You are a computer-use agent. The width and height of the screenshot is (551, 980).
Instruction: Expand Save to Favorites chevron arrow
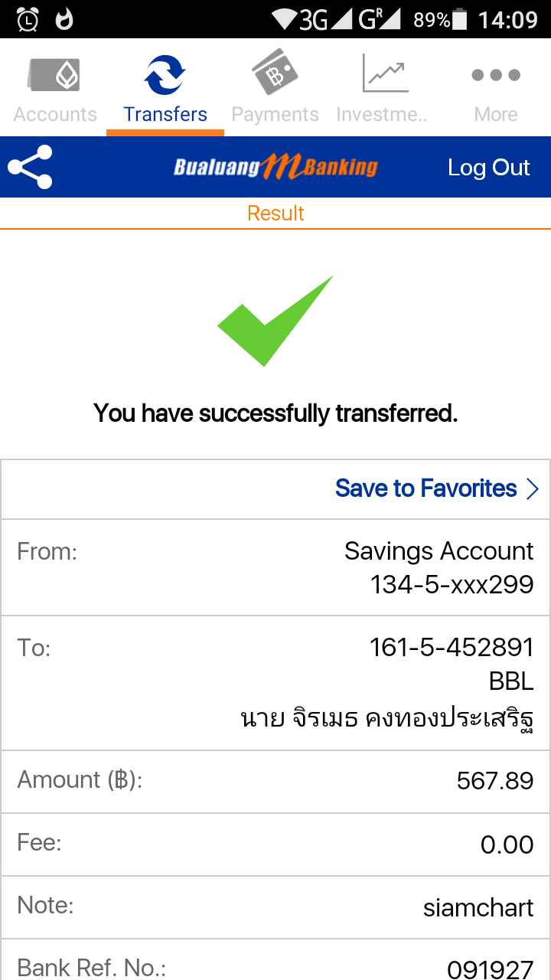533,489
